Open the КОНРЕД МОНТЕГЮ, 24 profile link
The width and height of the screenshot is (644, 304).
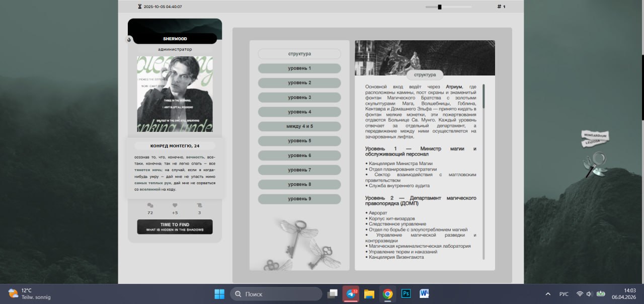tap(174, 145)
